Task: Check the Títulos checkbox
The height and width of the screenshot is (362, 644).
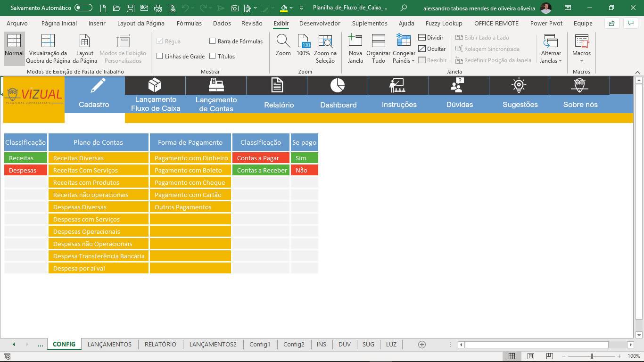Action: [x=213, y=56]
